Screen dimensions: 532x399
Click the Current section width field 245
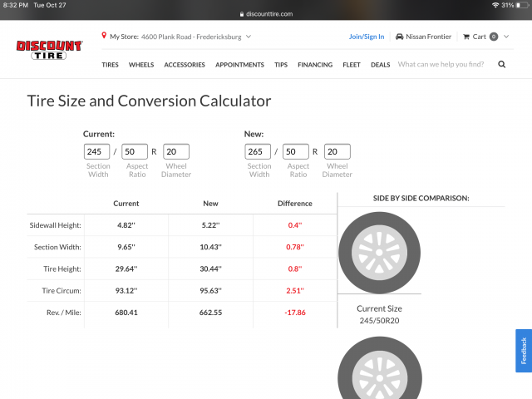pyautogui.click(x=96, y=151)
